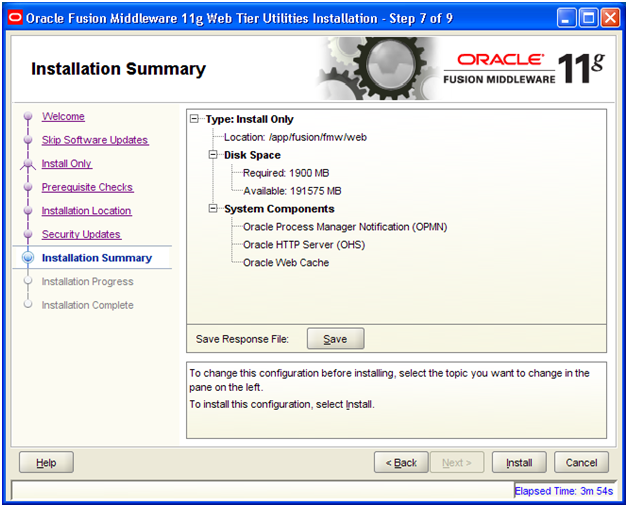Screen dimensions: 628x507
Task: Click the Installation Complete step label
Action: 88,305
